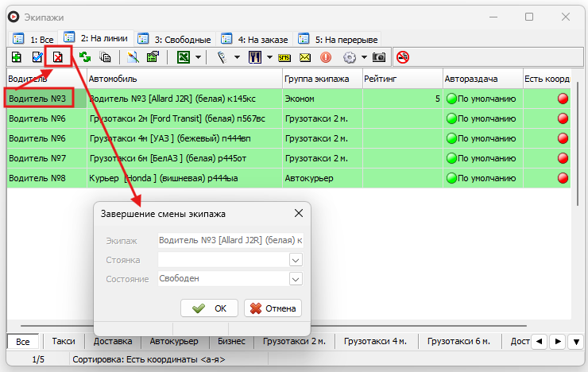Screen dimensions: 588x372
Task: Confirm shift end with OK button
Action: [209, 308]
